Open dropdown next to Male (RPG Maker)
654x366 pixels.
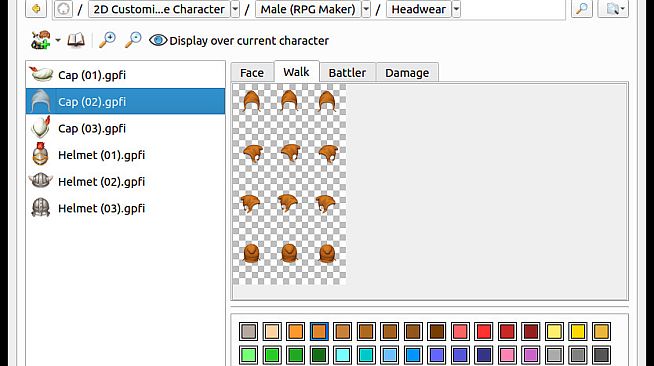366,9
